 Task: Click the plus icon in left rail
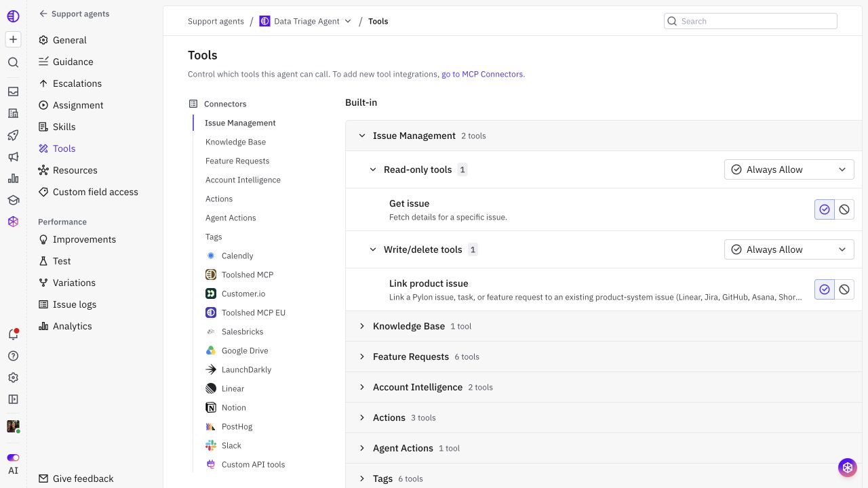pyautogui.click(x=13, y=39)
